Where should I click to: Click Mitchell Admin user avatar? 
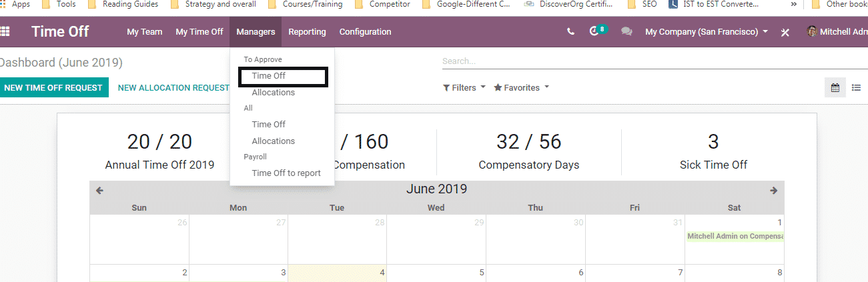click(812, 31)
